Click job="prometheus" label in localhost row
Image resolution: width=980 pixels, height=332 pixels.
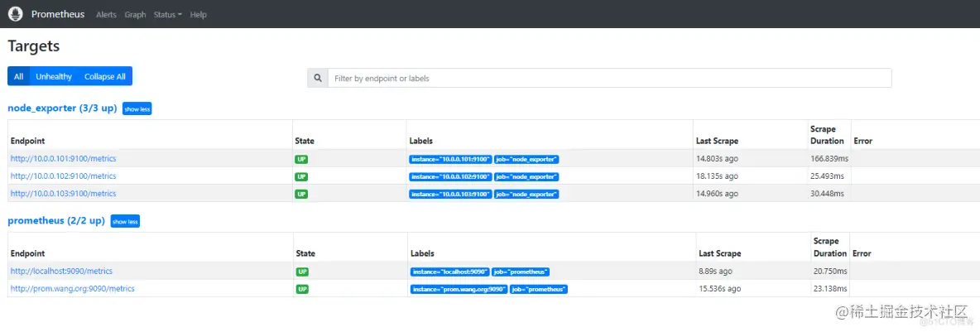(x=521, y=272)
